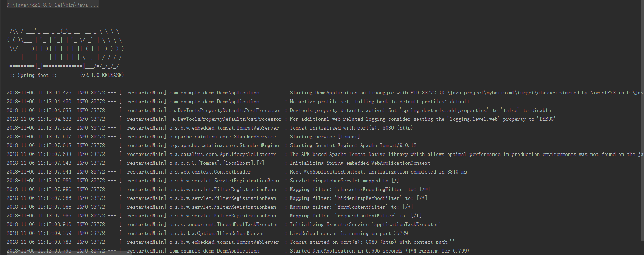Select 'Started DemoApplication in 5.905 seconds' message
644x255 pixels.
point(379,251)
